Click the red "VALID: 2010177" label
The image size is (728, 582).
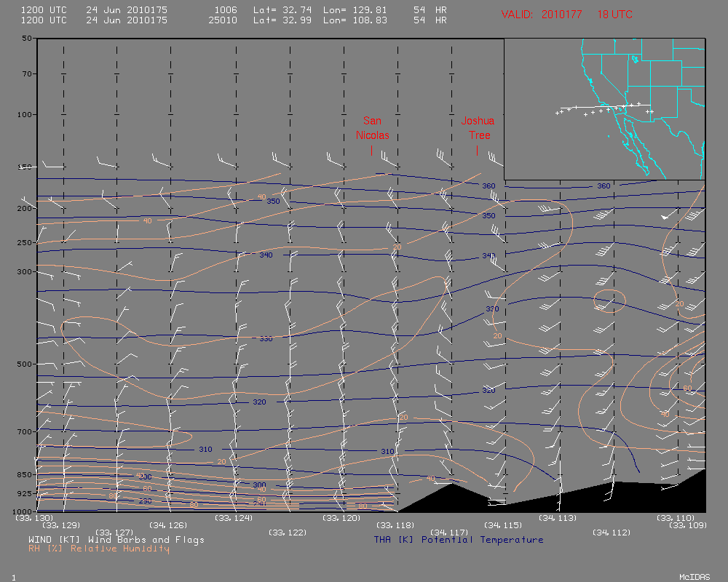coord(542,15)
